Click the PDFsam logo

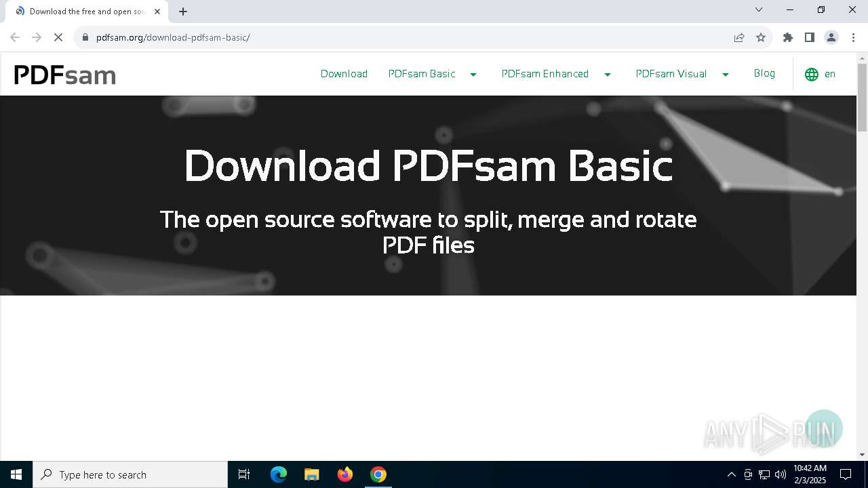tap(65, 75)
